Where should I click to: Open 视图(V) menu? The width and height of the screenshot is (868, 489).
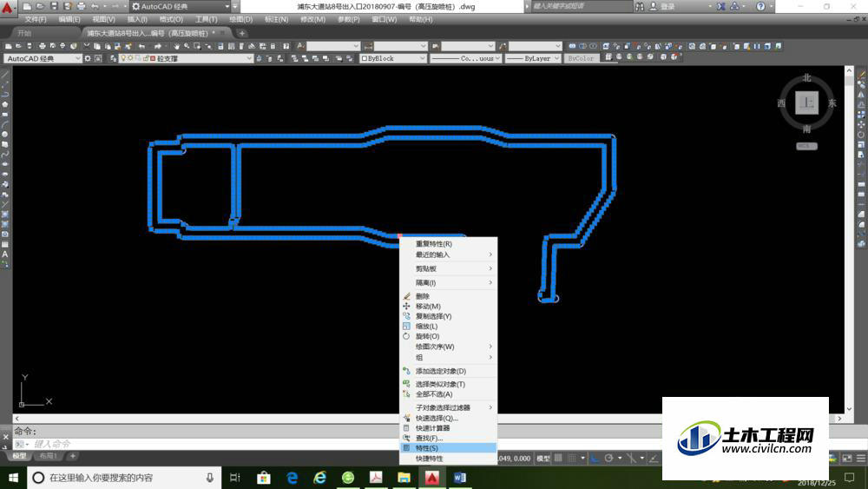pyautogui.click(x=103, y=19)
